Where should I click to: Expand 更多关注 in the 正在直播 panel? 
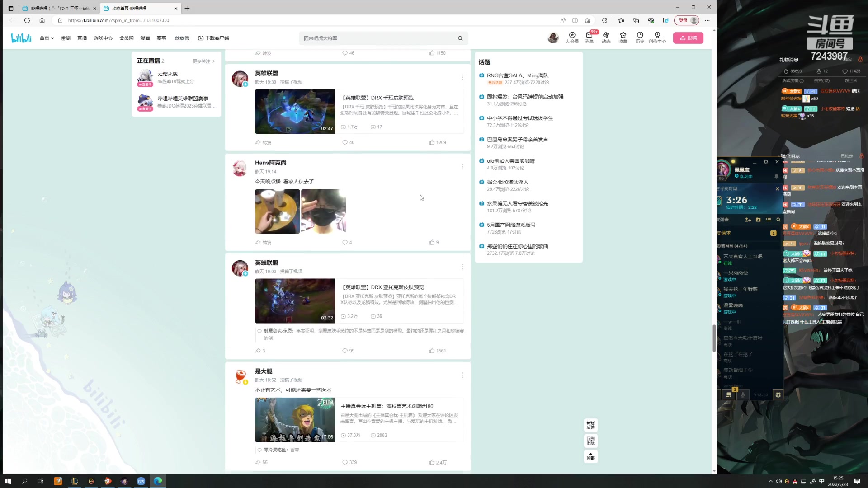(x=204, y=61)
